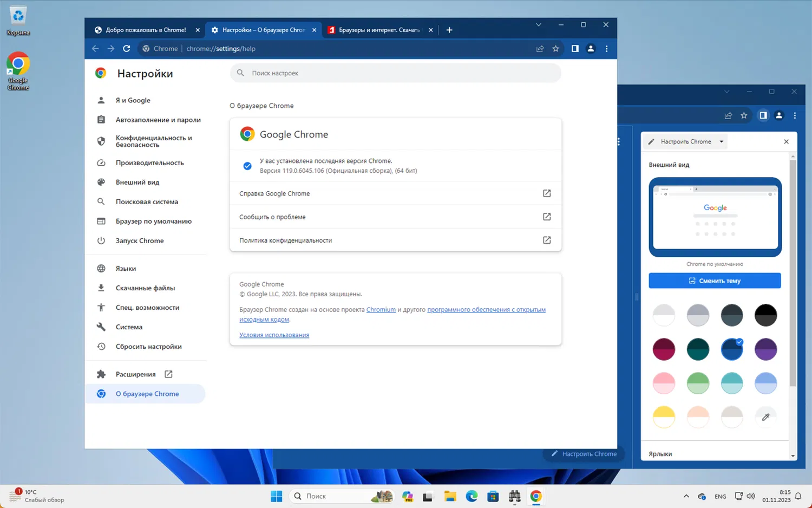Choose the burgundy color swatch

[664, 349]
